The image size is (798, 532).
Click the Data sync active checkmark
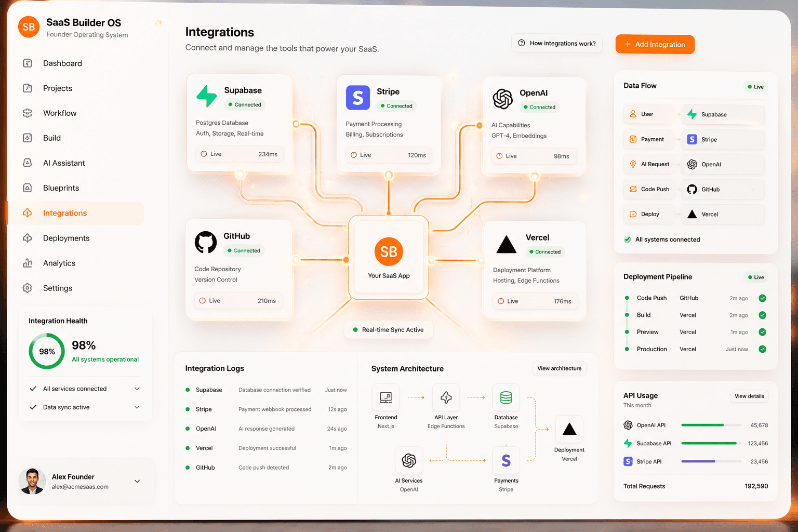tap(33, 407)
